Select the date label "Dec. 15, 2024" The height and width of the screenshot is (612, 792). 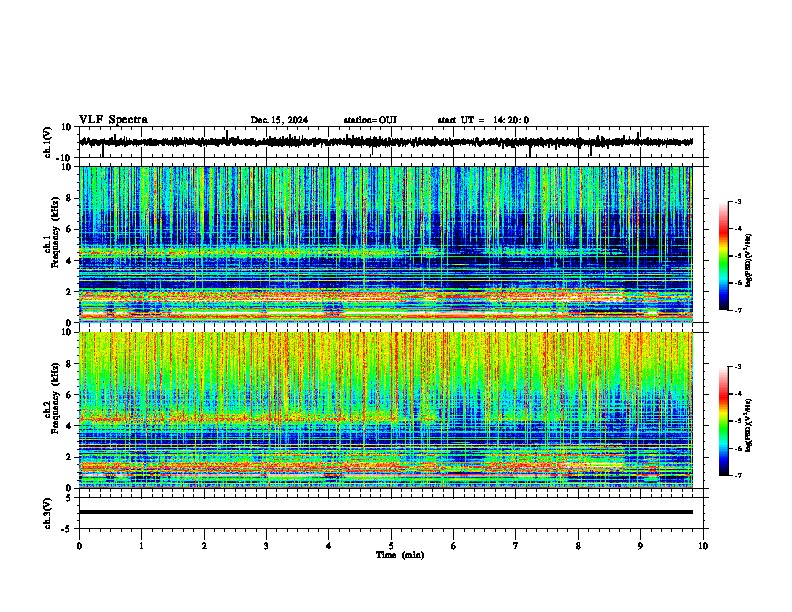tap(279, 120)
